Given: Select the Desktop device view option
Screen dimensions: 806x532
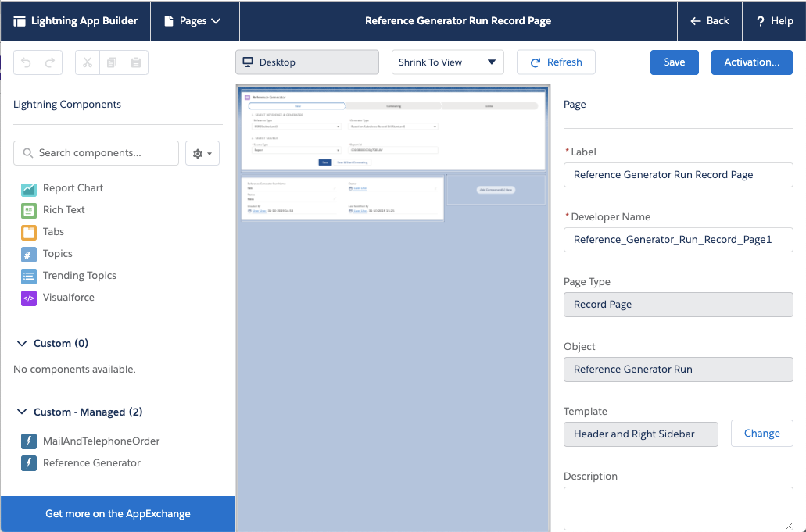Looking at the screenshot, I should tap(306, 61).
